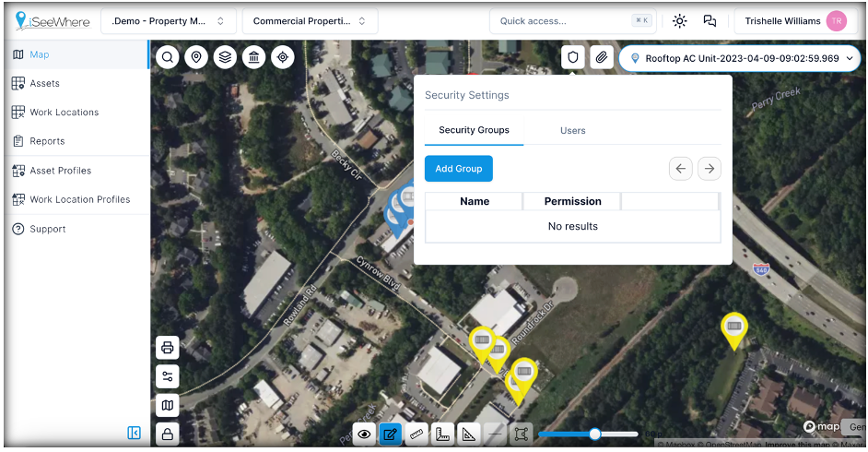Expand the Rooftop AC Unit asset dropdown

point(739,58)
